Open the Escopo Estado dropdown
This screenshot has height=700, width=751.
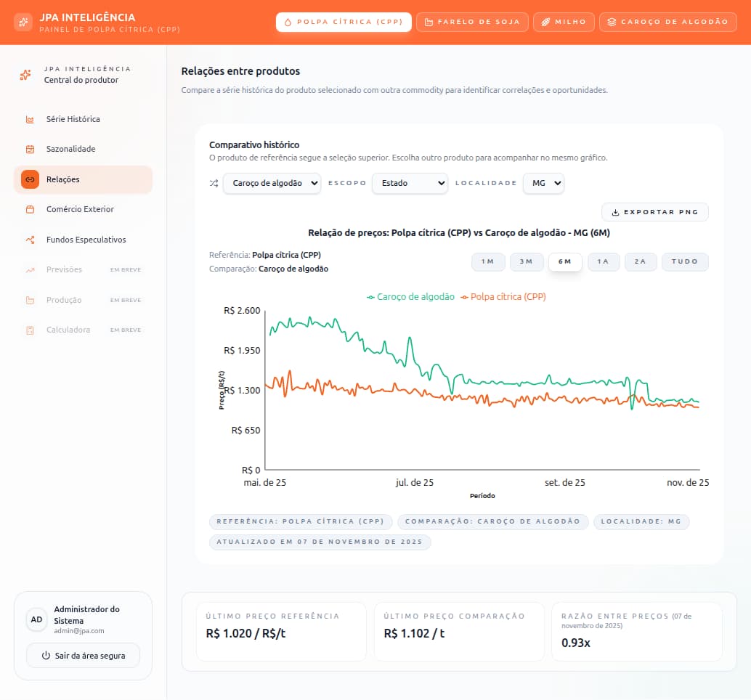[410, 184]
